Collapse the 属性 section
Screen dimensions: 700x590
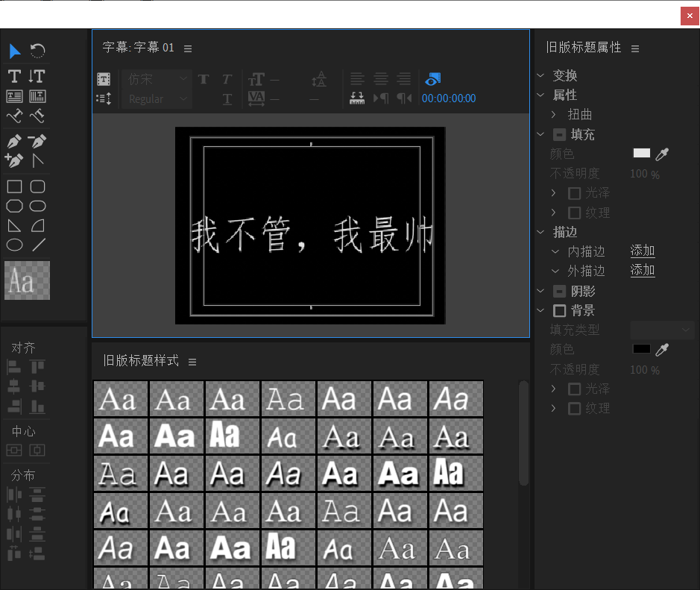coord(540,95)
